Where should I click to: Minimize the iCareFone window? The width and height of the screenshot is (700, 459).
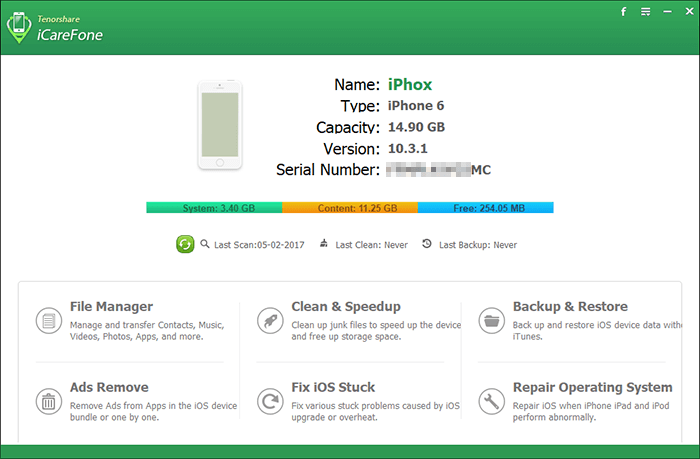click(x=666, y=12)
